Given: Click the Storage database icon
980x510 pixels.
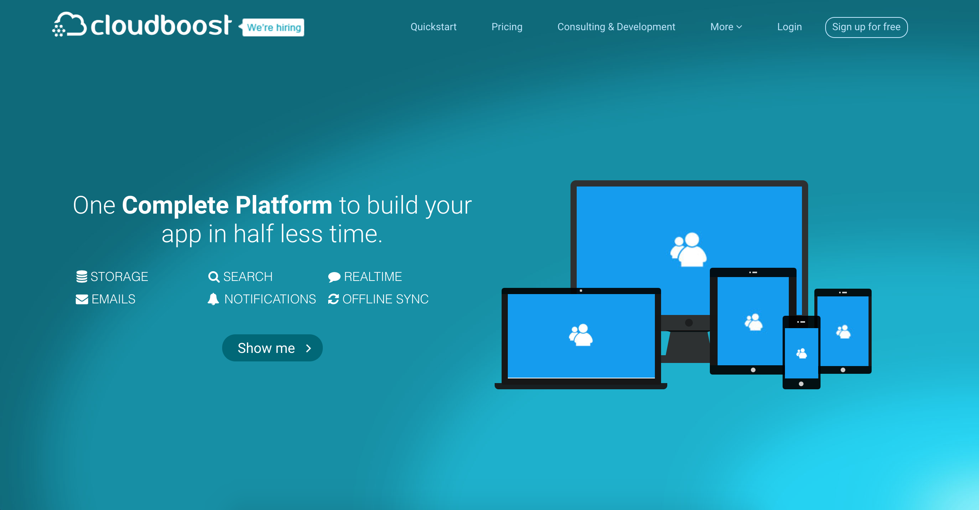Looking at the screenshot, I should click(81, 277).
